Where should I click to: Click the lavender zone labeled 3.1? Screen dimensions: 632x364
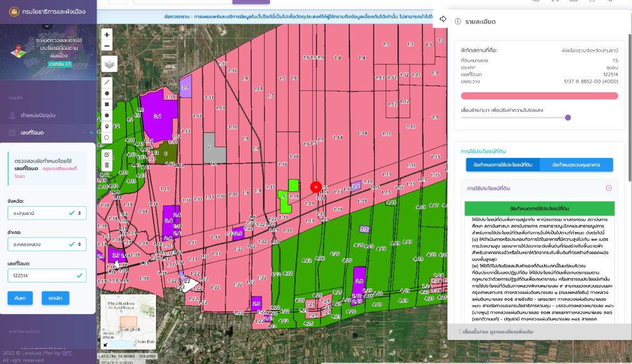pos(185,87)
